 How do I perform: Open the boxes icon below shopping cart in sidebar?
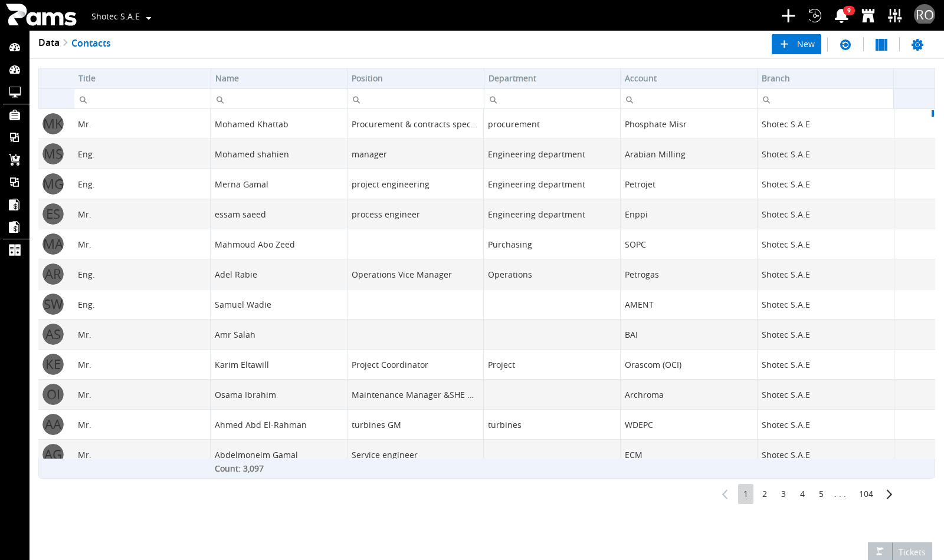click(15, 182)
